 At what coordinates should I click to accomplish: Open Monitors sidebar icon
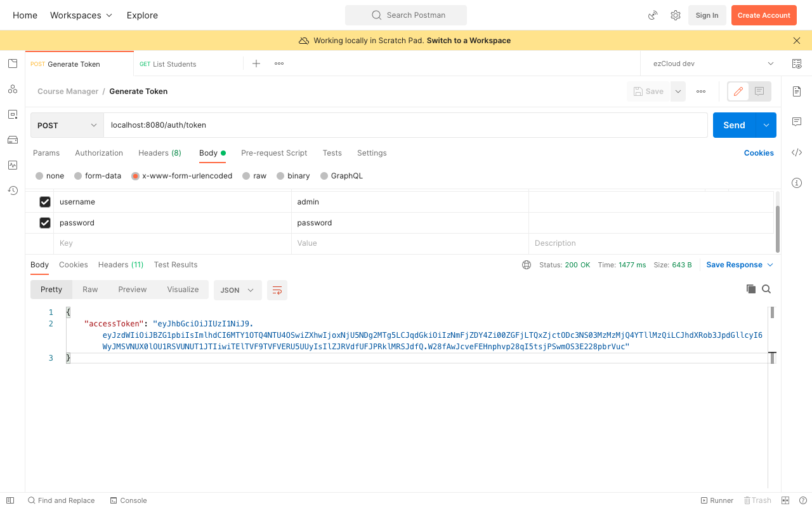point(13,165)
